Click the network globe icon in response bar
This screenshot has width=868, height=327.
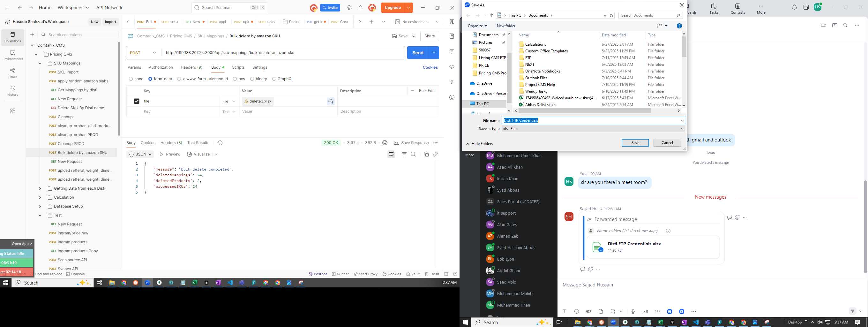[x=385, y=143]
